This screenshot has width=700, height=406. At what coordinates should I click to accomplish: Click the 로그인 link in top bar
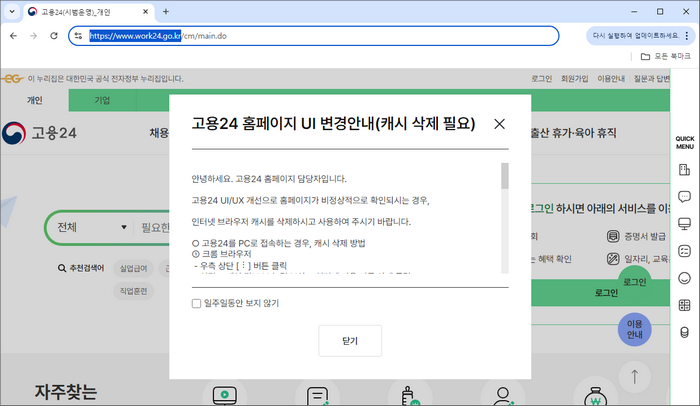(542, 79)
